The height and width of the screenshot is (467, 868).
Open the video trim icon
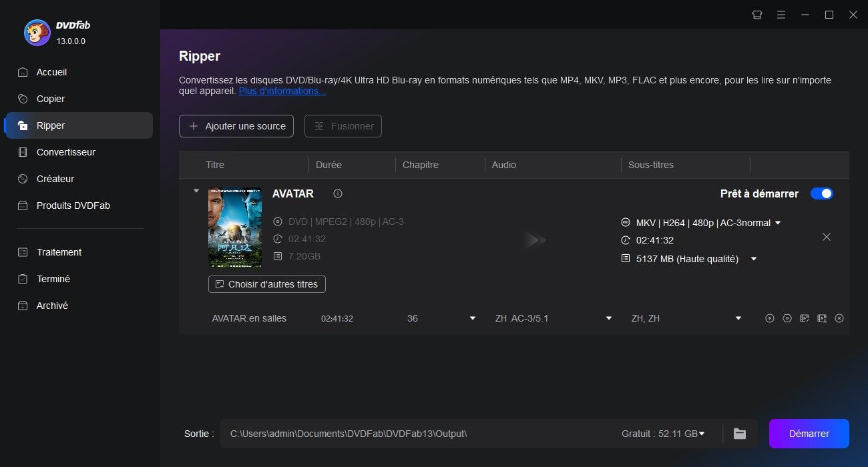[x=822, y=318]
